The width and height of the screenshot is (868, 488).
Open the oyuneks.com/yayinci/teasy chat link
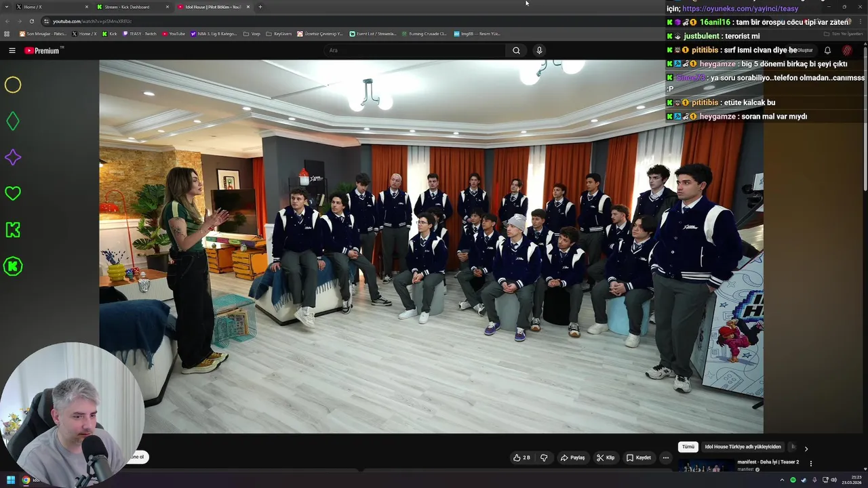741,9
